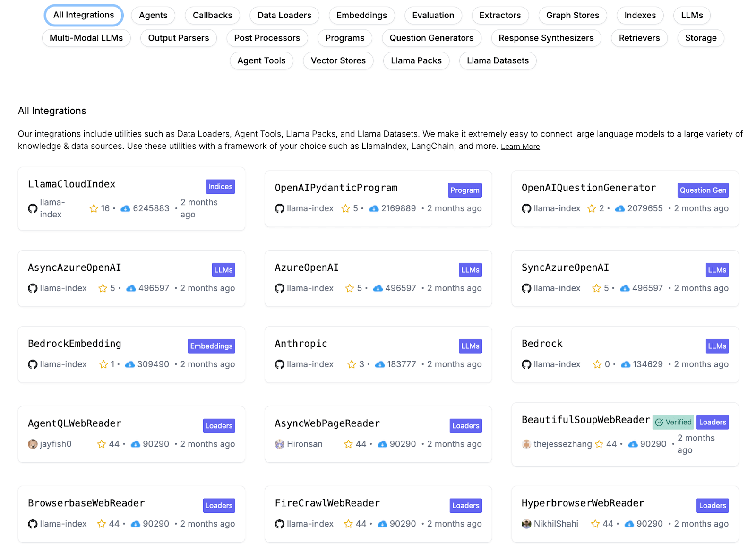Click Question Gen tag on OpenAIQuestionGenerator card
Image resolution: width=756 pixels, height=553 pixels.
703,190
